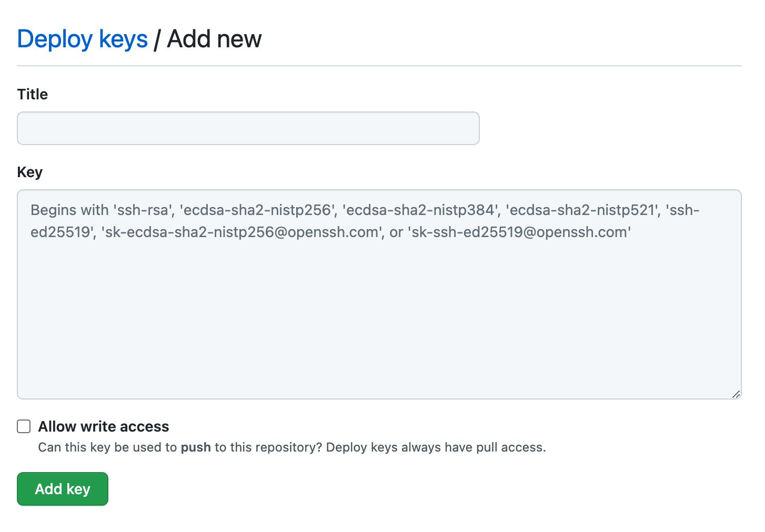Click the bold word push

point(196,447)
